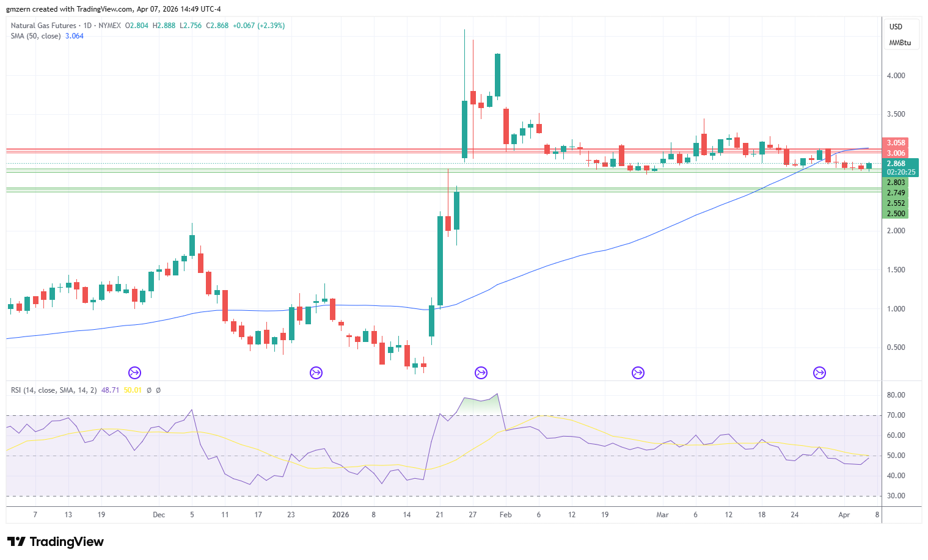Click the 2026 label on the time axis

click(340, 515)
